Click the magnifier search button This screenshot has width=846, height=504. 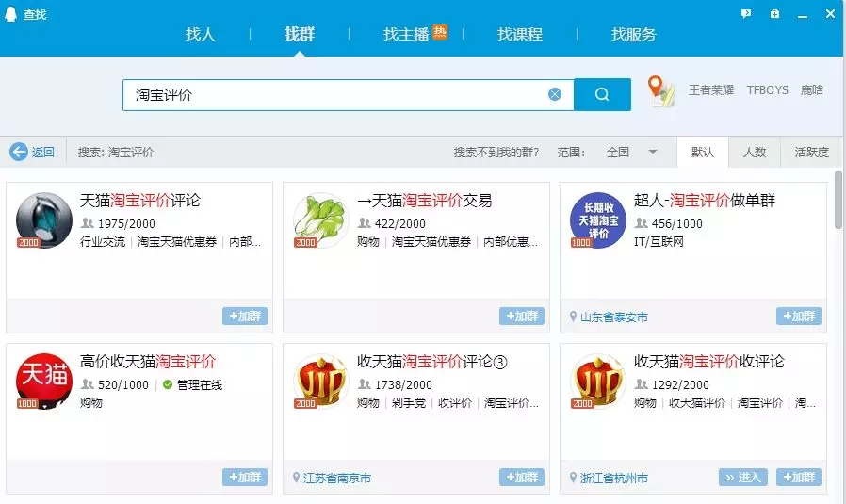pos(602,94)
